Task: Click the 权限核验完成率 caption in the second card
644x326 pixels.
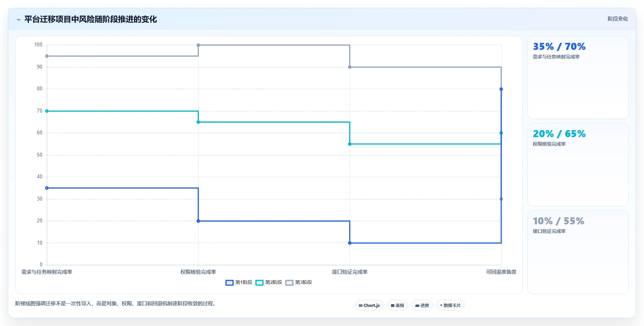Action: coord(549,144)
